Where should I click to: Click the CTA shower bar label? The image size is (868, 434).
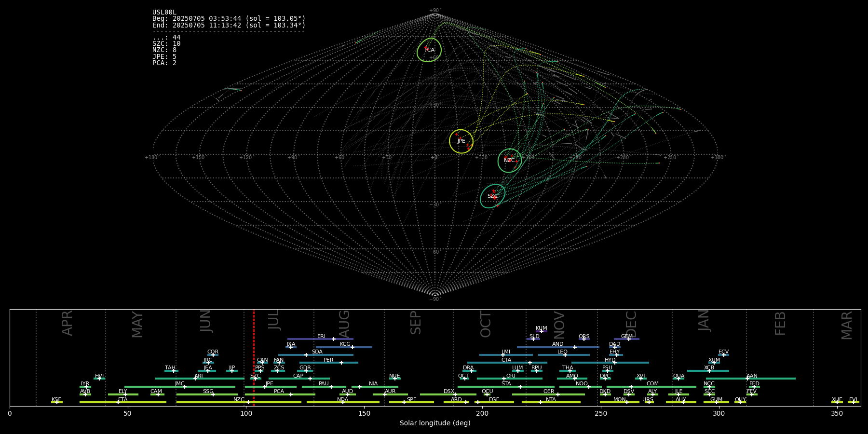506,360
